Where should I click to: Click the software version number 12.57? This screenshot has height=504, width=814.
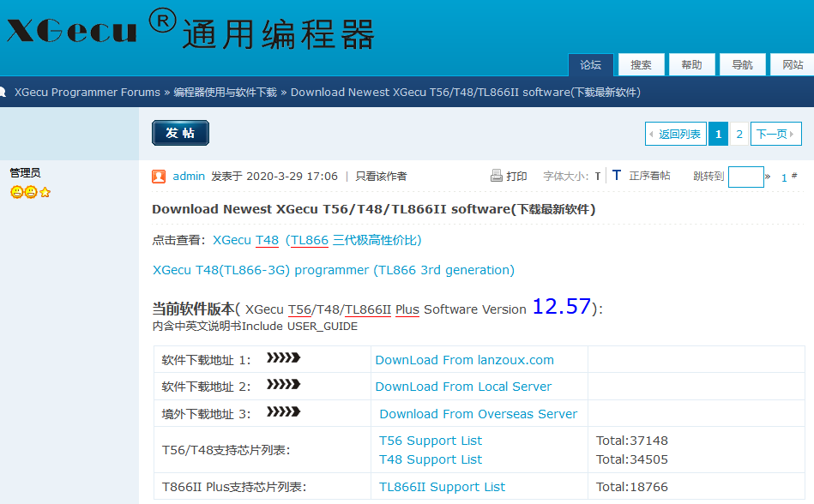click(x=562, y=307)
